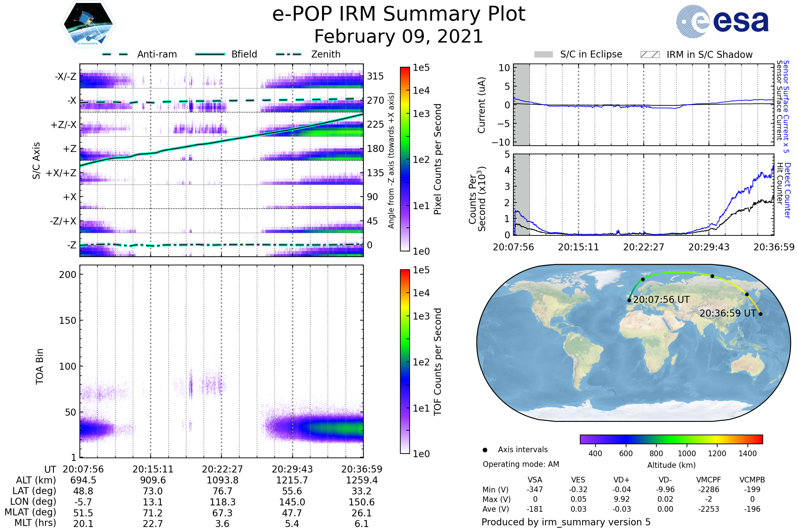Click the IRM in S/C Shadow hatched patch
This screenshot has height=532, width=798.
(650, 55)
